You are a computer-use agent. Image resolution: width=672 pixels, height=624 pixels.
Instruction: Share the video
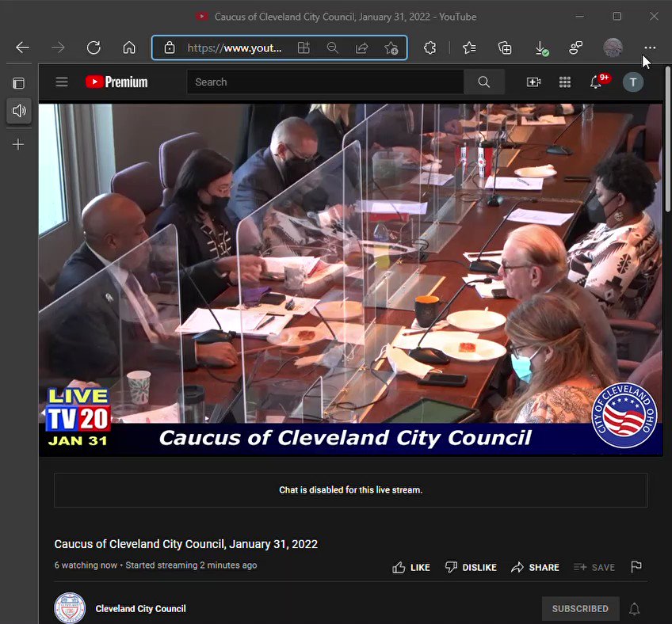pos(535,567)
